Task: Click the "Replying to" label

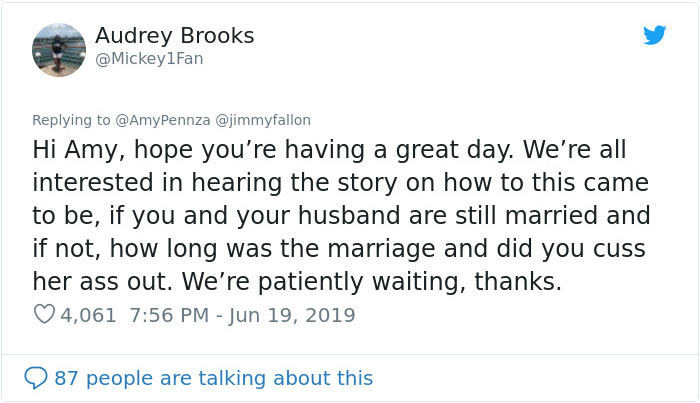Action: [x=71, y=119]
